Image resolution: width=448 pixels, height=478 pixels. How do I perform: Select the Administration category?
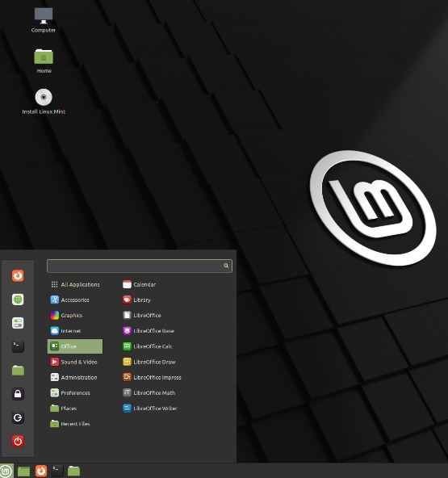click(75, 377)
